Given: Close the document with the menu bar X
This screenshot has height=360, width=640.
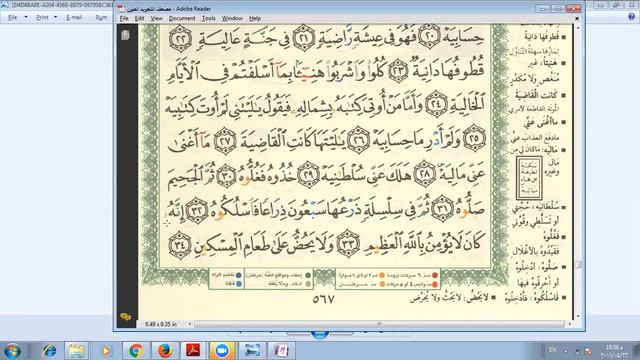Looking at the screenshot, I should click(576, 18).
